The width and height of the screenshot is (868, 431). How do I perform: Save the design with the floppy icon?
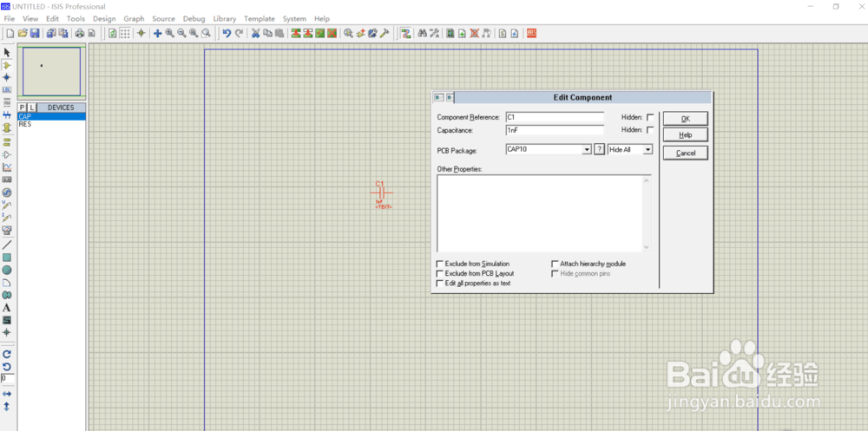[x=35, y=33]
